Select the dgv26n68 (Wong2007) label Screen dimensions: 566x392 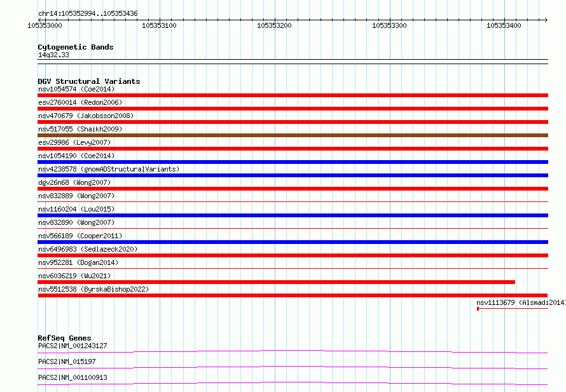tap(74, 182)
